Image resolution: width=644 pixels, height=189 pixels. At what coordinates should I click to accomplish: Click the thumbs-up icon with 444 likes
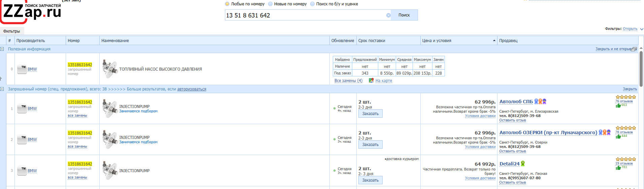[x=618, y=136]
